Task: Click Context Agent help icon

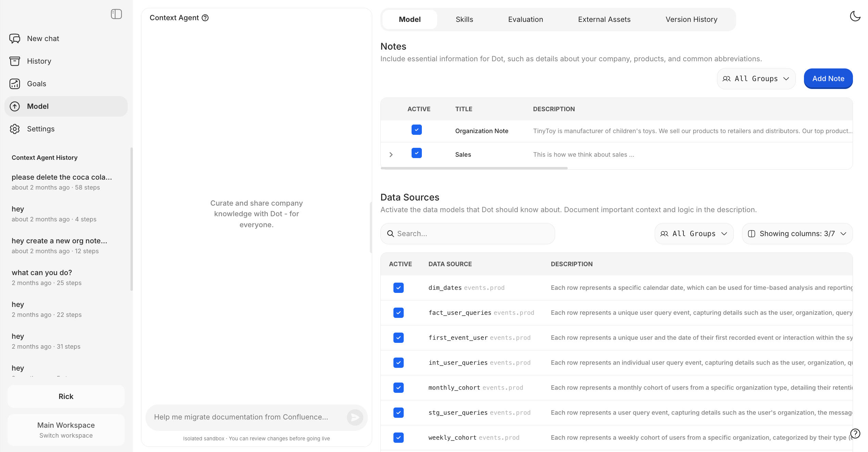Action: tap(205, 18)
